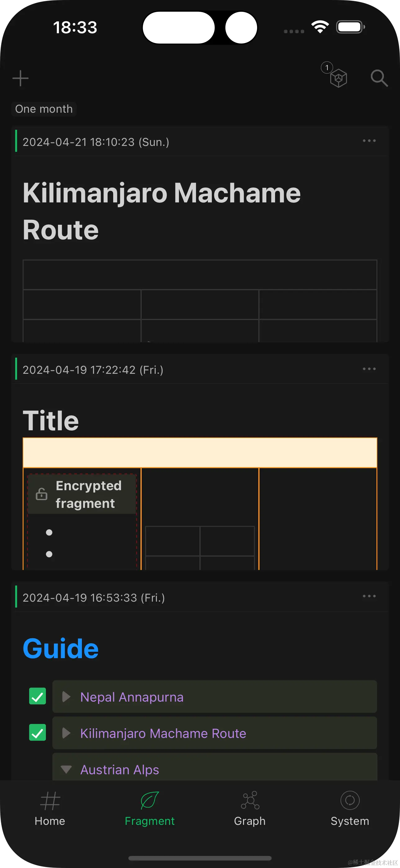400x868 pixels.
Task: Open the 3D cube icon with badge 1
Action: (337, 78)
